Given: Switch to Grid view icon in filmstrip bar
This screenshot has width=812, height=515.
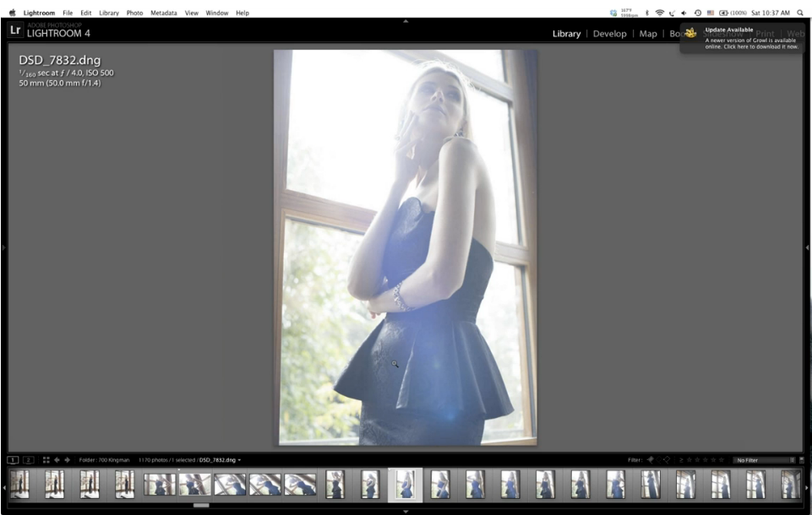Looking at the screenshot, I should 46,459.
